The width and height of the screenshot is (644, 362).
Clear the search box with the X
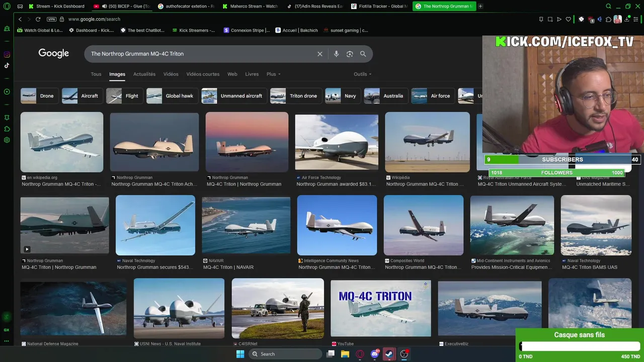coord(319,54)
